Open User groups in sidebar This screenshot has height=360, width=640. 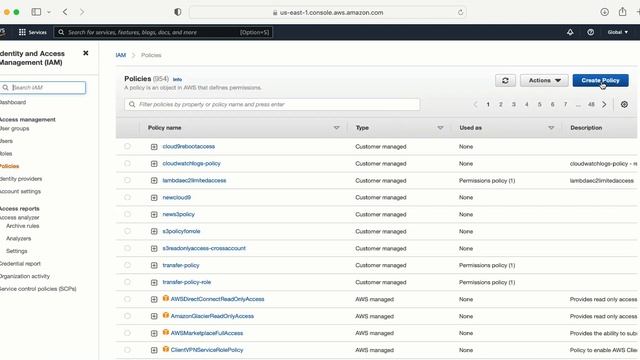click(x=14, y=128)
